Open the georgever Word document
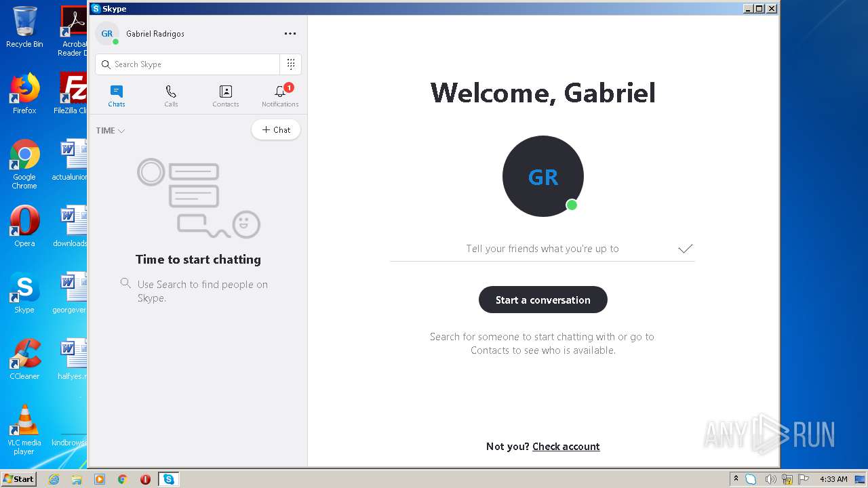 click(x=71, y=293)
